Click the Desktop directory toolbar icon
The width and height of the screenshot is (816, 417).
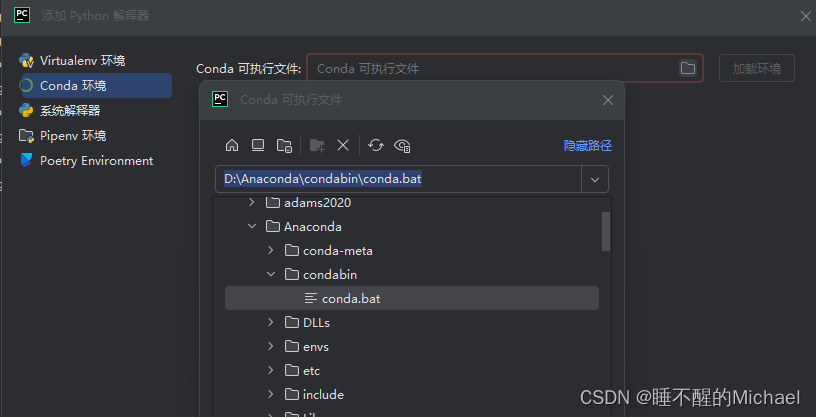coord(258,145)
